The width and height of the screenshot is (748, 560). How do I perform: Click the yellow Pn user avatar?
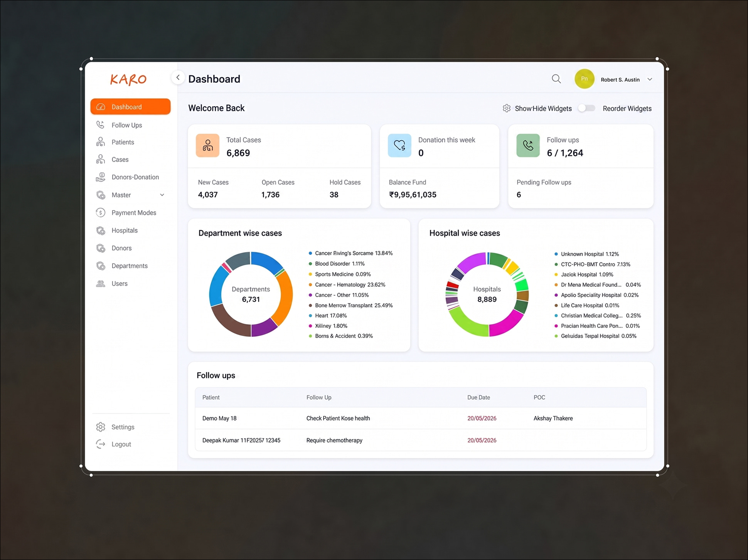pyautogui.click(x=584, y=79)
